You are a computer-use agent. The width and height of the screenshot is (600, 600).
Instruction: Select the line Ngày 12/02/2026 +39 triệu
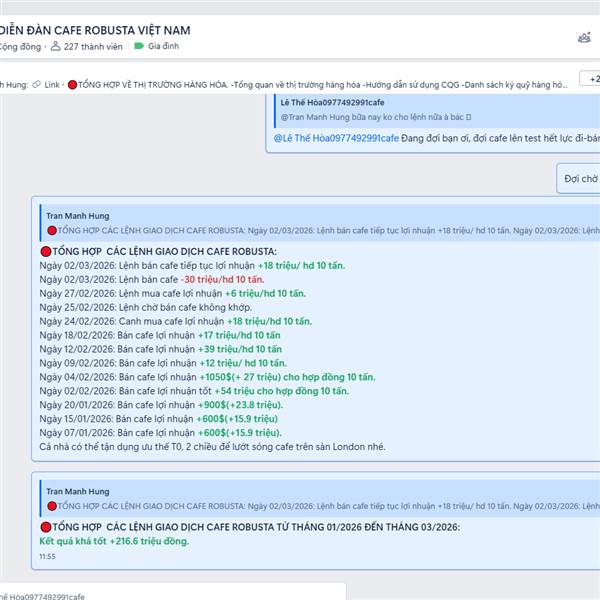coord(161,349)
